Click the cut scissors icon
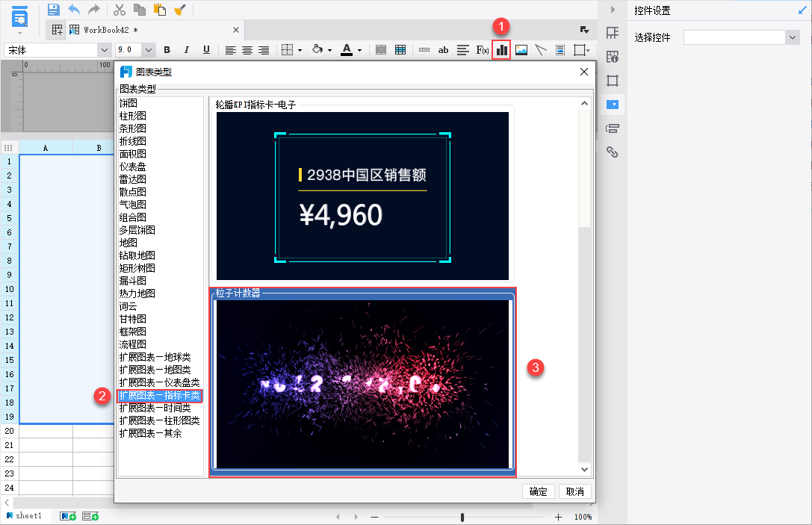 click(x=119, y=10)
